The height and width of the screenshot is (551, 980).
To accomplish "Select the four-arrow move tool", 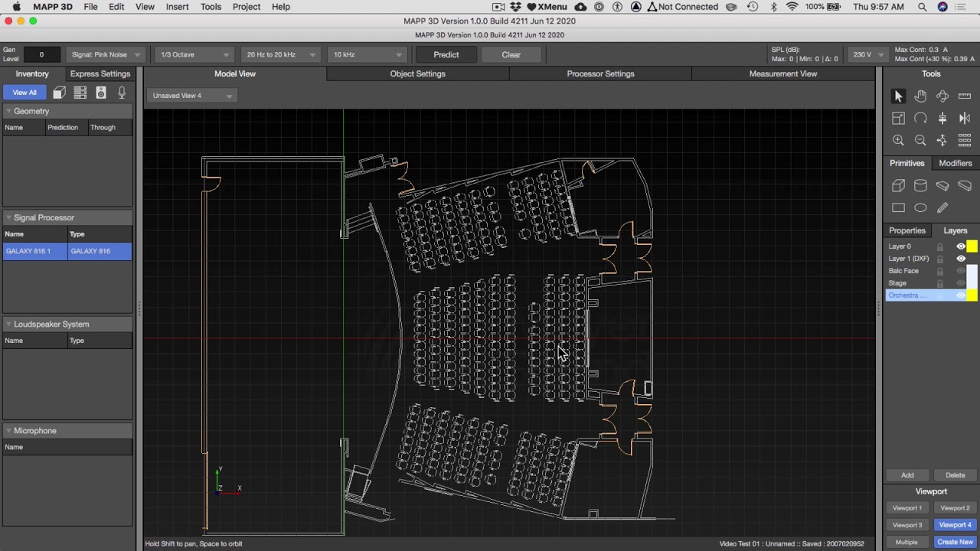I will 942,140.
